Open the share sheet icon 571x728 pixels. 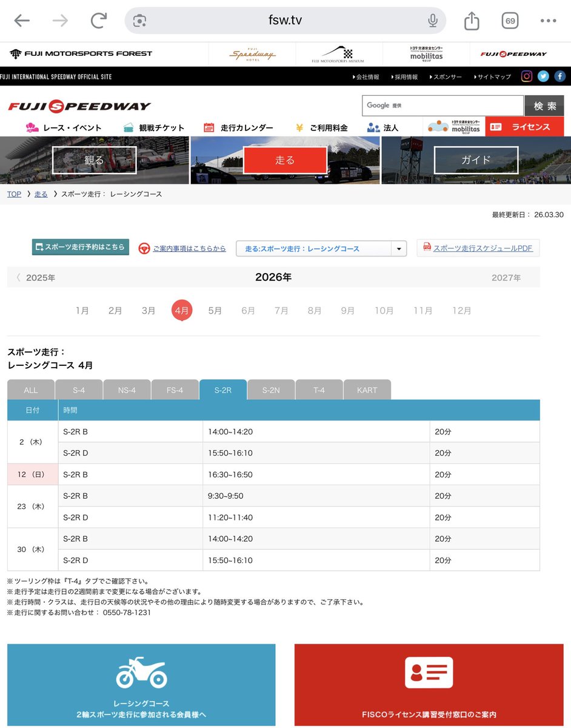pos(472,21)
